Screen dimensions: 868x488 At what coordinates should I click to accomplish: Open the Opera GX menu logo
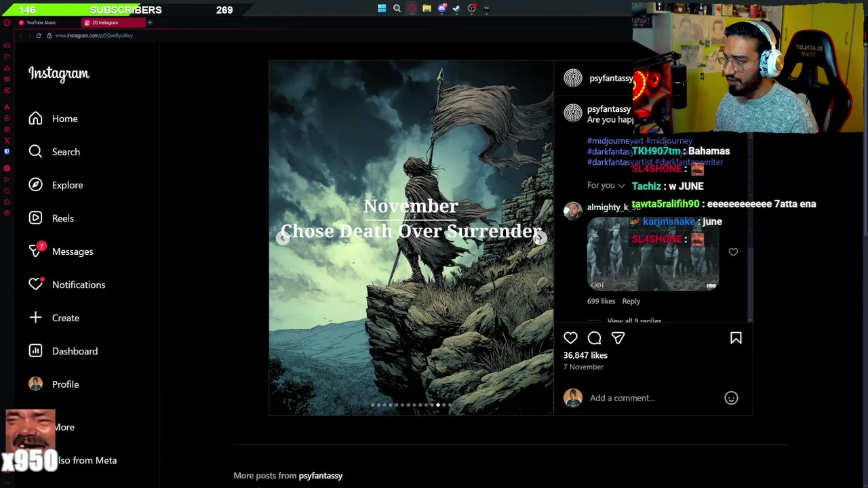coord(7,22)
